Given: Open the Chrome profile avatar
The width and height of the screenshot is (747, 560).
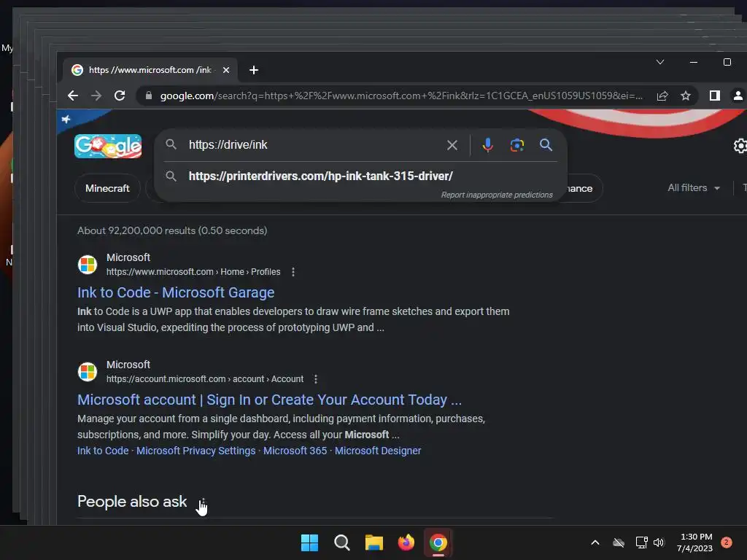Looking at the screenshot, I should 738,96.
